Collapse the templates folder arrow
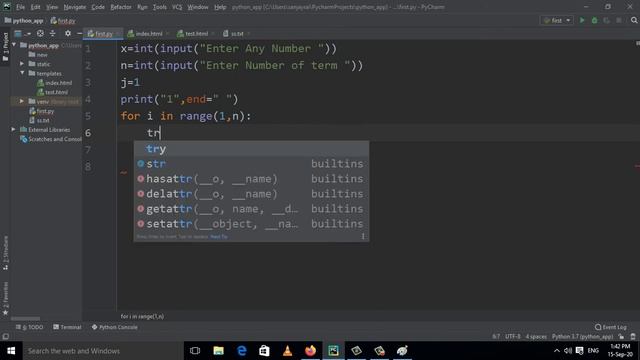 tap(22, 73)
